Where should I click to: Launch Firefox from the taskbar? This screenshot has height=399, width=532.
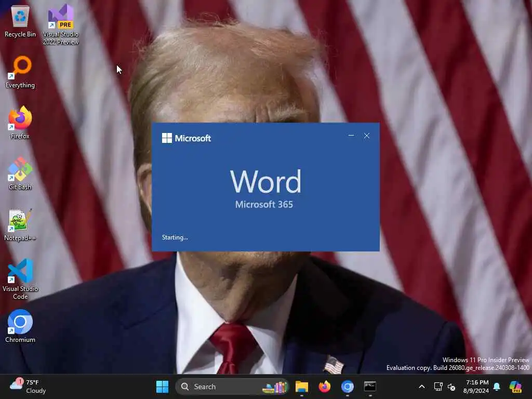325,387
